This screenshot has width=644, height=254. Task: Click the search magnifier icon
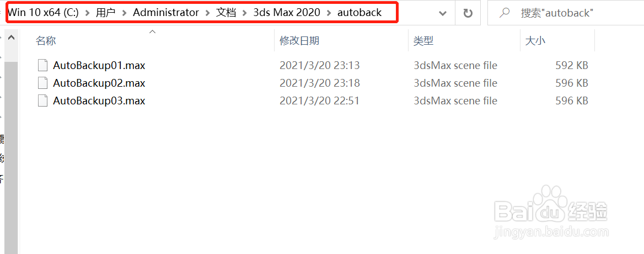pyautogui.click(x=503, y=13)
